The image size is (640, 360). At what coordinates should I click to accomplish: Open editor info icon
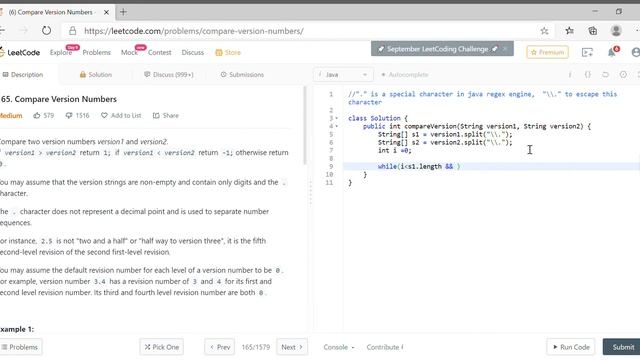[570, 75]
